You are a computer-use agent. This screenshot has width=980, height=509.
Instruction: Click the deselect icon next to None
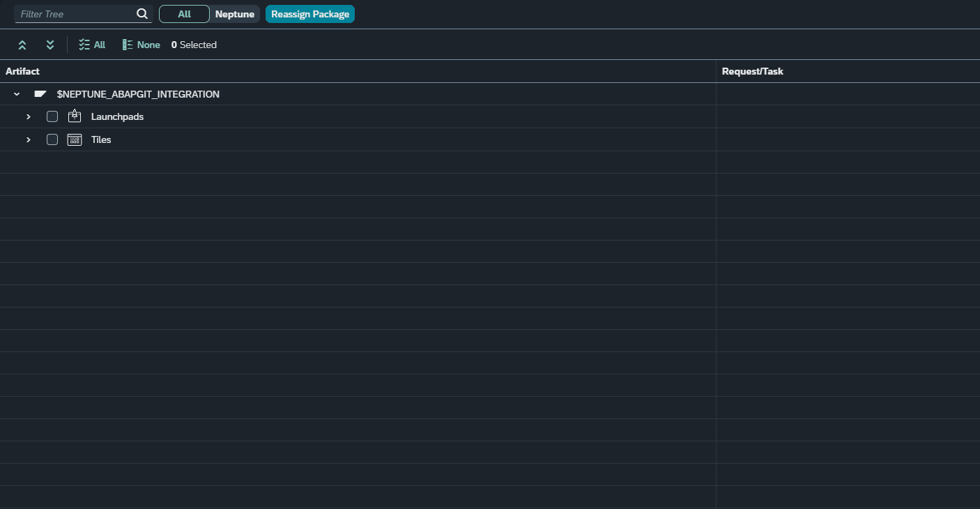click(126, 44)
